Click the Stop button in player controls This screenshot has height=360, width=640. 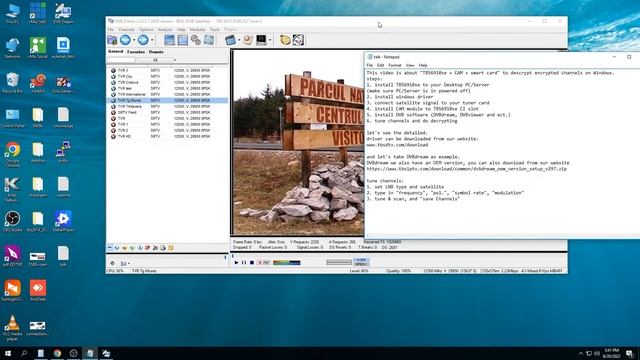(x=252, y=262)
